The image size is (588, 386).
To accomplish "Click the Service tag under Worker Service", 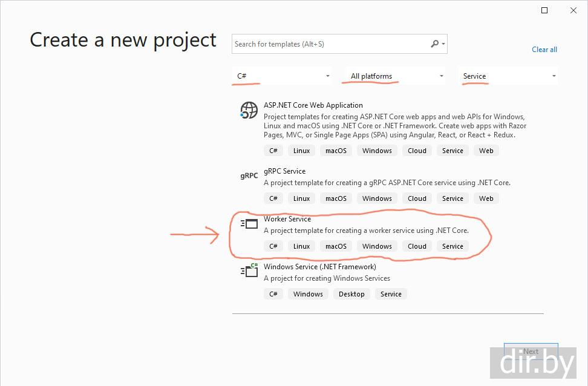I will click(x=452, y=246).
